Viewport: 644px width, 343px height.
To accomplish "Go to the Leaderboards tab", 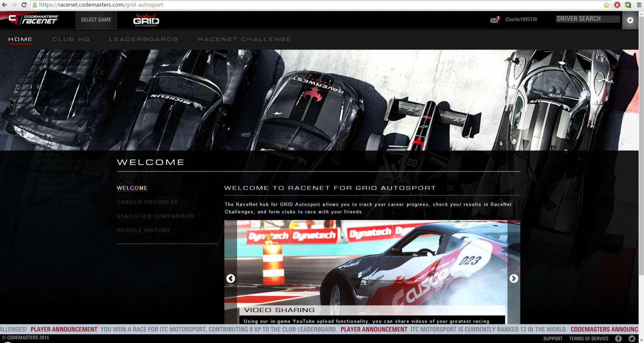I will pos(143,39).
